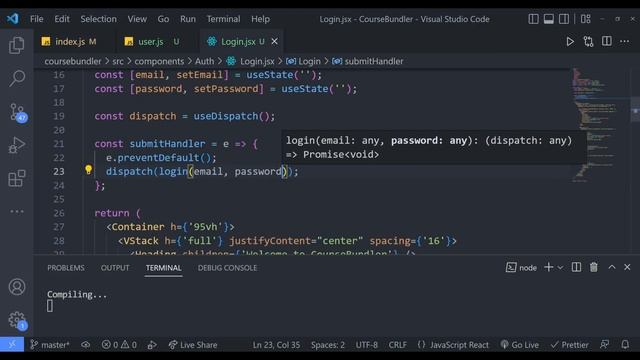The image size is (640, 360).
Task: Open Manage gear settings icon
Action: (x=17, y=320)
